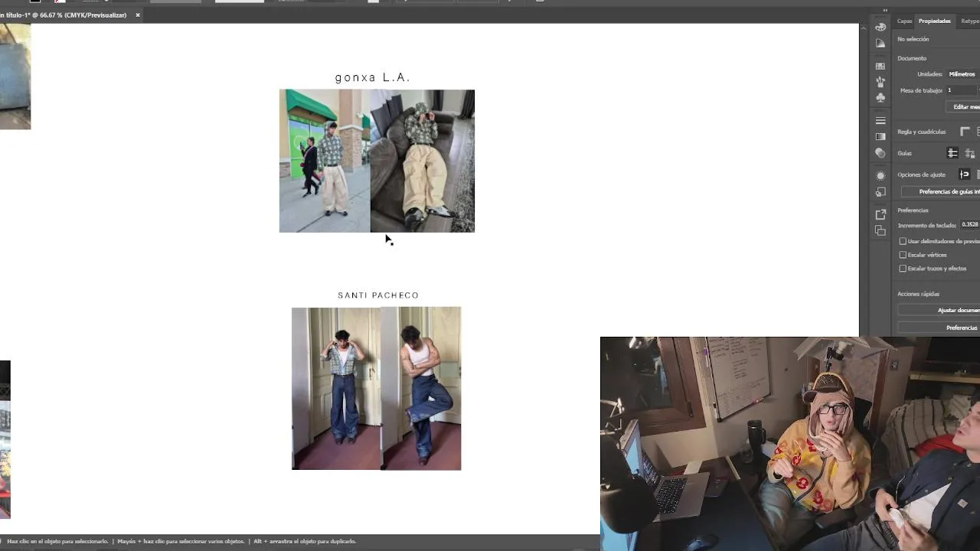980x551 pixels.
Task: Select the gonxa L.A. couch photo
Action: click(x=423, y=161)
